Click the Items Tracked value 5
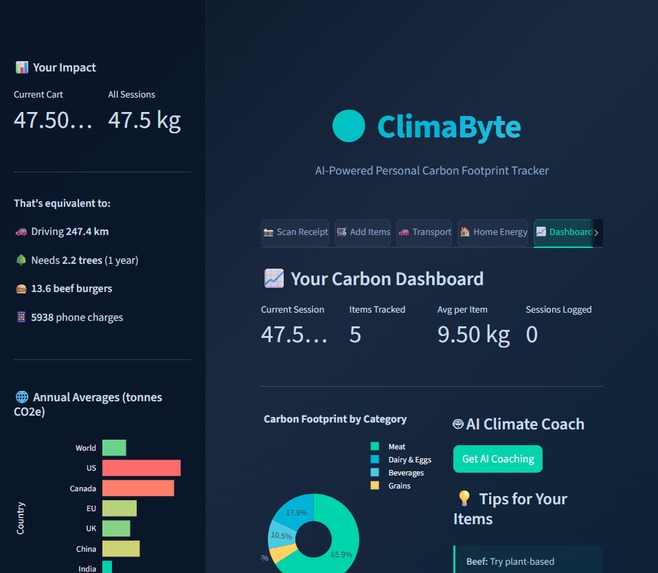This screenshot has height=573, width=658. pos(355,335)
